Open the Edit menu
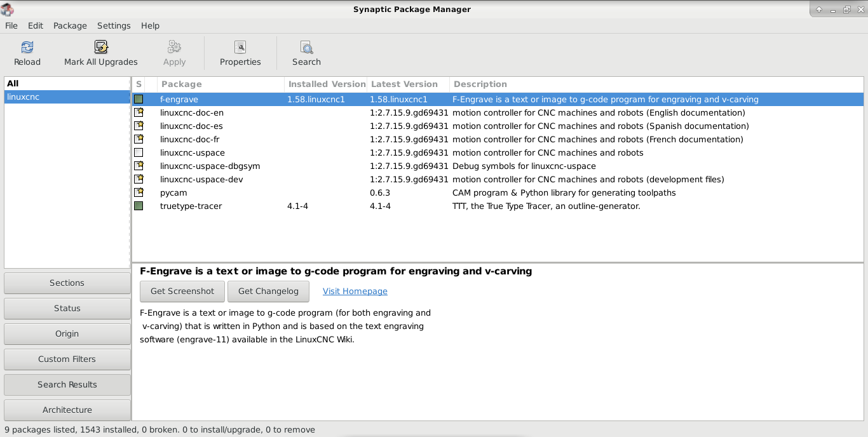The height and width of the screenshot is (437, 868). [36, 26]
